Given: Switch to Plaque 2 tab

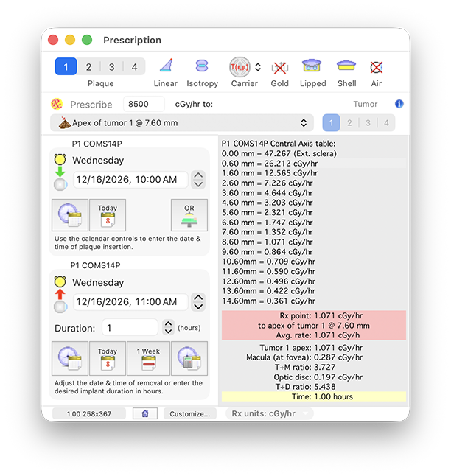Looking at the screenshot, I should (x=88, y=67).
